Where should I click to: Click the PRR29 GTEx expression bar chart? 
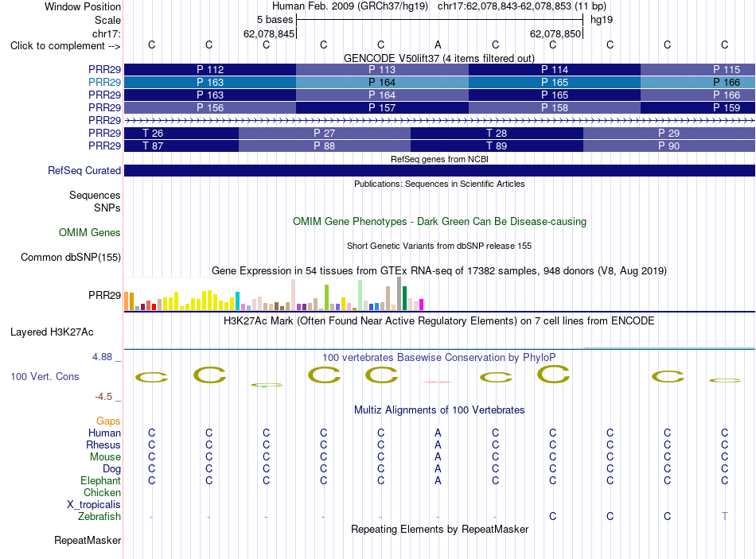[274, 293]
